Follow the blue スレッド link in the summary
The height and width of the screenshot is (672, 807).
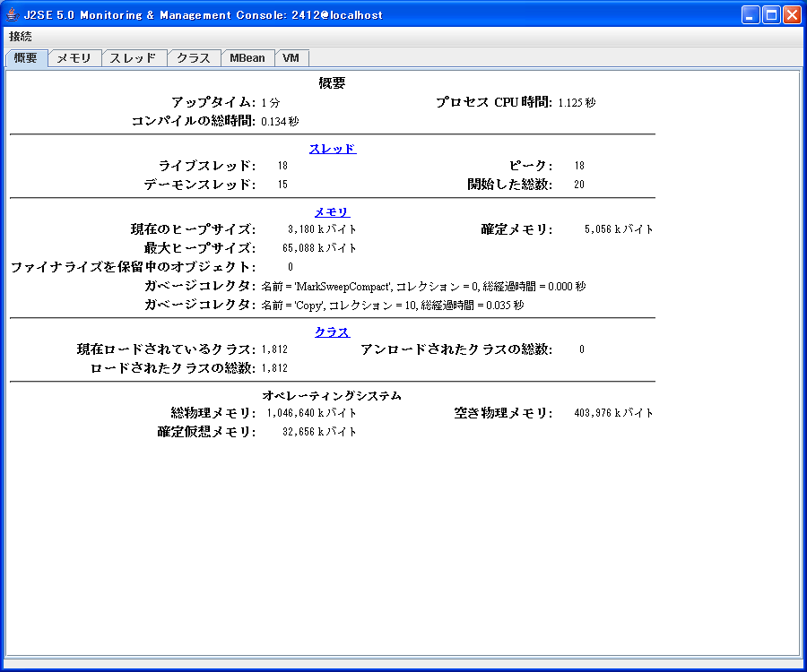(x=333, y=149)
